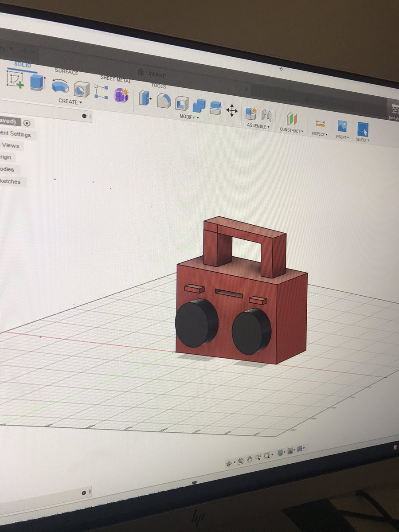
Task: Select the Fillet tool
Action: click(164, 100)
